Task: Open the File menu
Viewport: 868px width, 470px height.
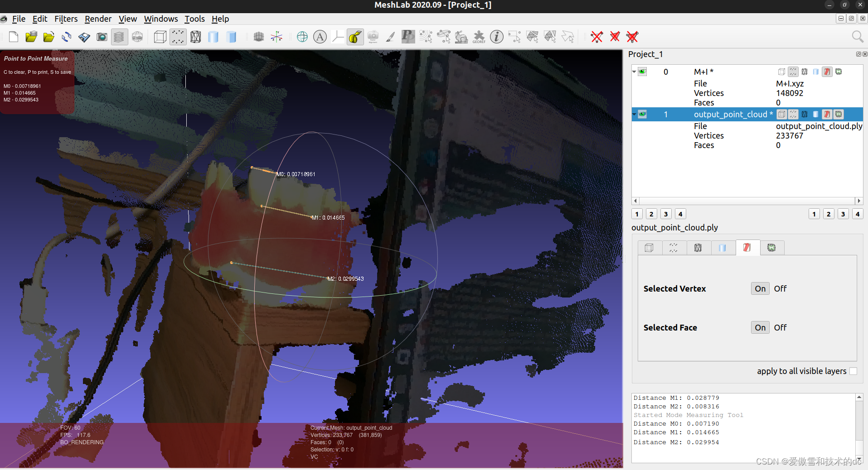Action: pyautogui.click(x=19, y=19)
